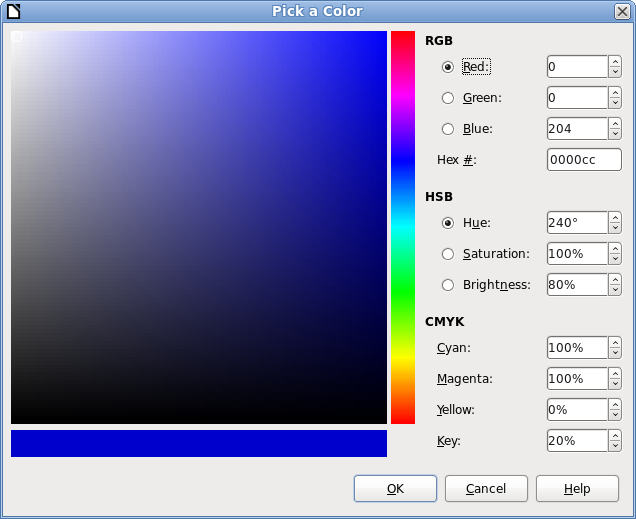Viewport: 636px width, 519px height.
Task: Increase the Key percentage with up arrow
Action: [614, 435]
